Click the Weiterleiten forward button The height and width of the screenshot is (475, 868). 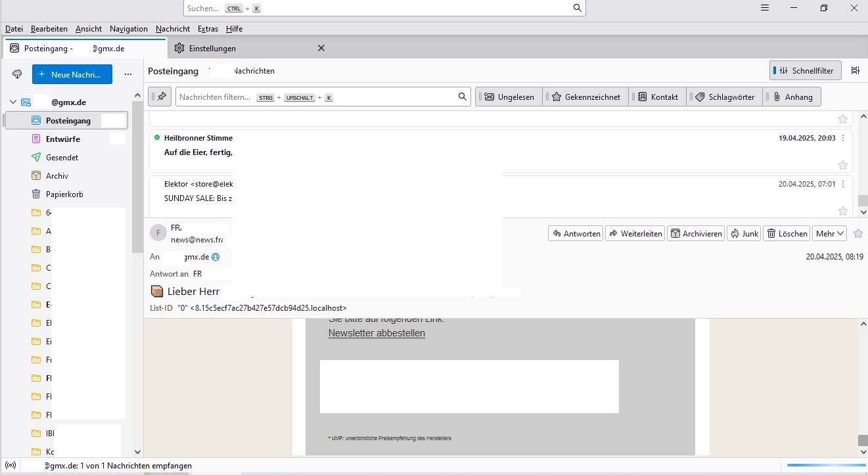coord(635,233)
